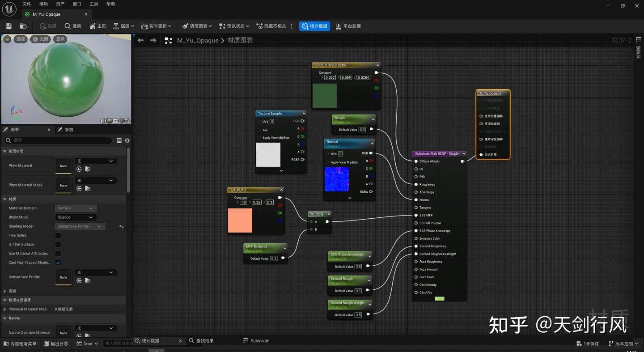Toggle the 统计数据 stats toolbar button
This screenshot has height=352, width=644.
(314, 26)
